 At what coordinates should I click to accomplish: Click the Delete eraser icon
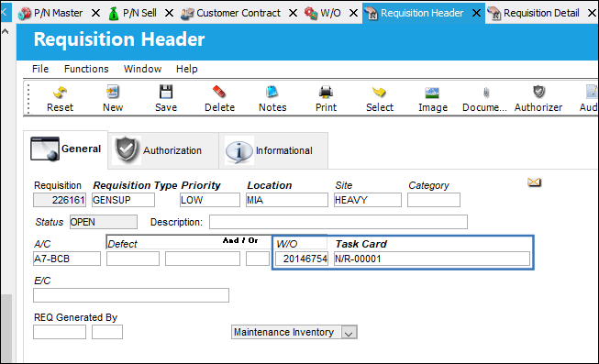219,92
